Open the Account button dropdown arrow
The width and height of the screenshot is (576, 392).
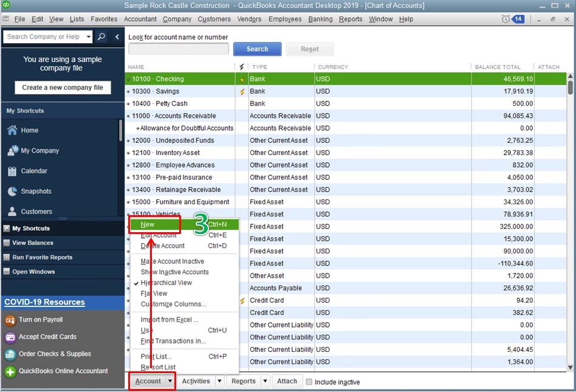(170, 381)
